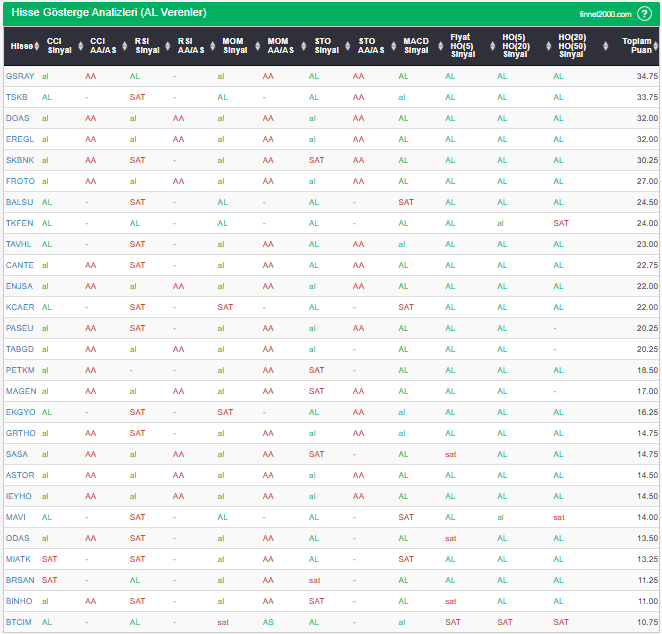The image size is (662, 634).
Task: Sort table by Hisse column
Action: pyautogui.click(x=20, y=46)
